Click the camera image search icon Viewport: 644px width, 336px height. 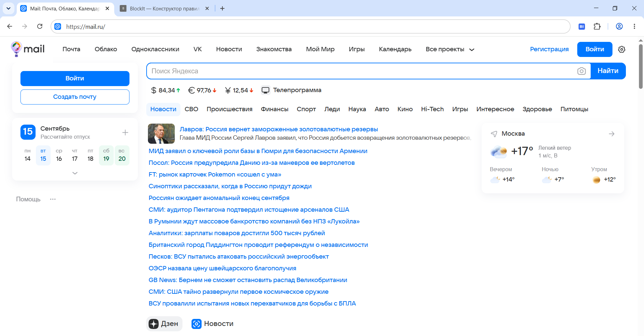(x=581, y=71)
